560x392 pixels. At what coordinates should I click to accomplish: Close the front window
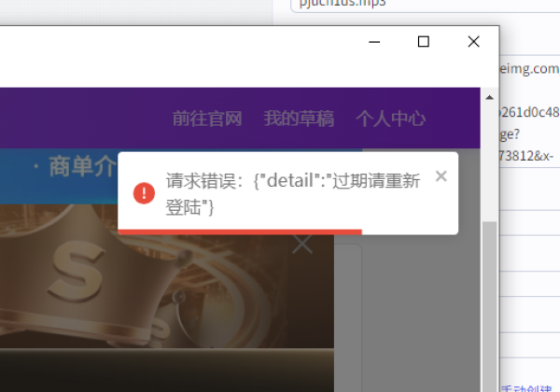point(473,42)
